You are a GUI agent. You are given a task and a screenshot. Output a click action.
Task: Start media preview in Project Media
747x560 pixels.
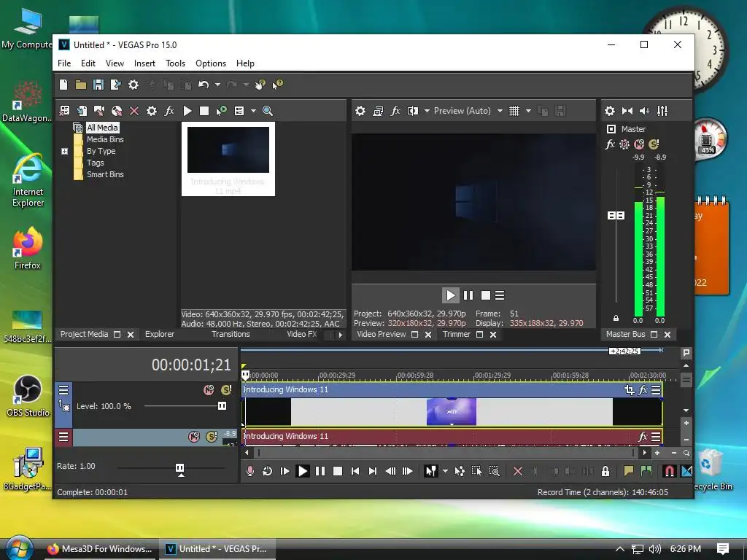click(x=187, y=111)
